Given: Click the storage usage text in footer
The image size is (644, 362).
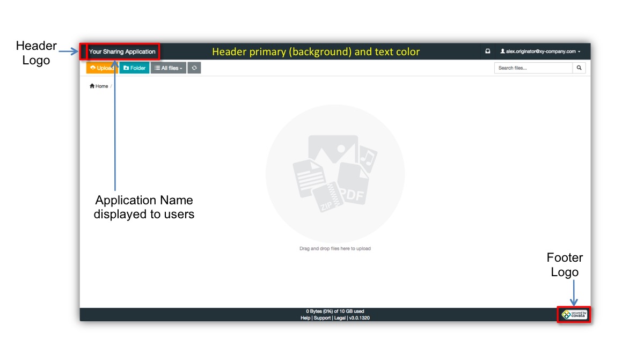Looking at the screenshot, I should [335, 311].
